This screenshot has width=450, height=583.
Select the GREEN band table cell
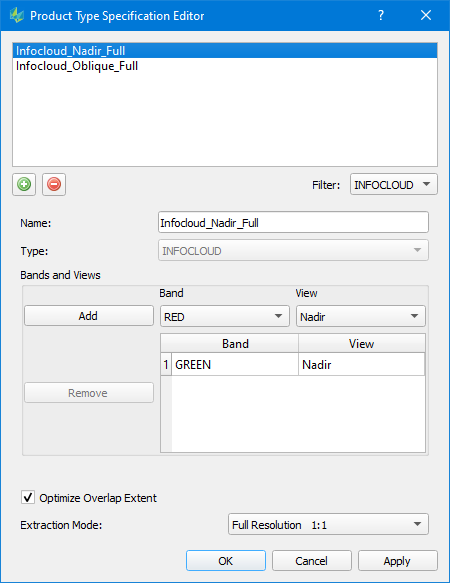[235, 364]
